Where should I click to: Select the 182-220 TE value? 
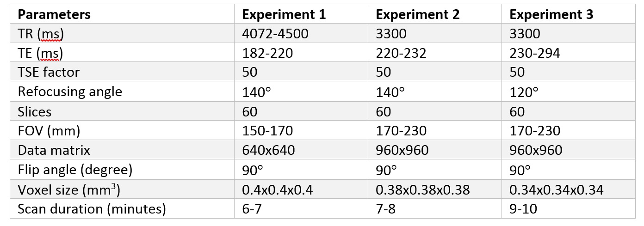click(x=267, y=53)
